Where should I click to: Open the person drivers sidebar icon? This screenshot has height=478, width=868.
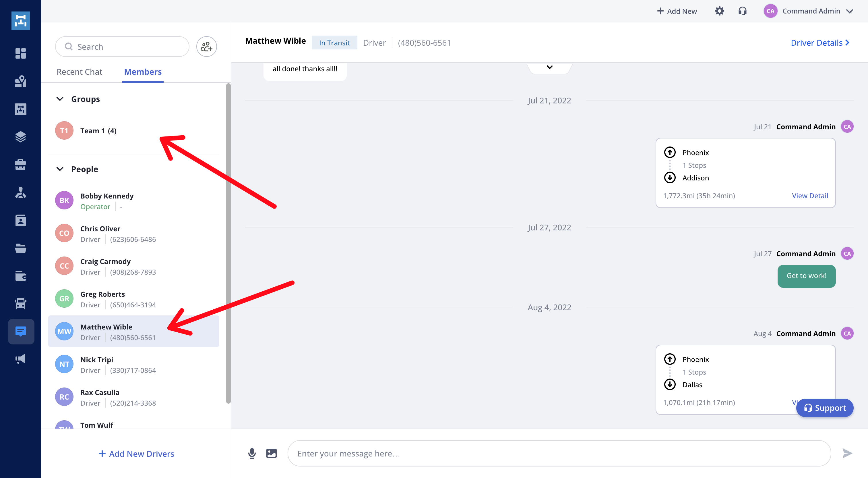pyautogui.click(x=21, y=192)
